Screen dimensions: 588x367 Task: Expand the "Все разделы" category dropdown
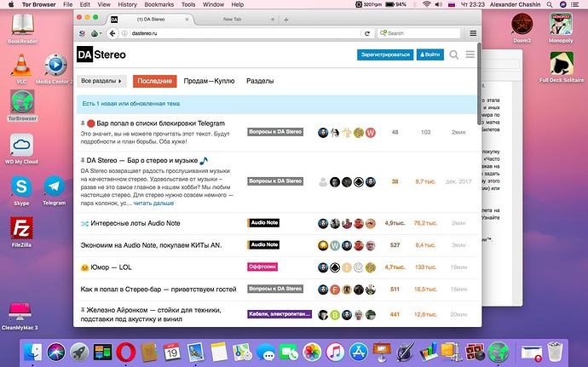(x=101, y=81)
